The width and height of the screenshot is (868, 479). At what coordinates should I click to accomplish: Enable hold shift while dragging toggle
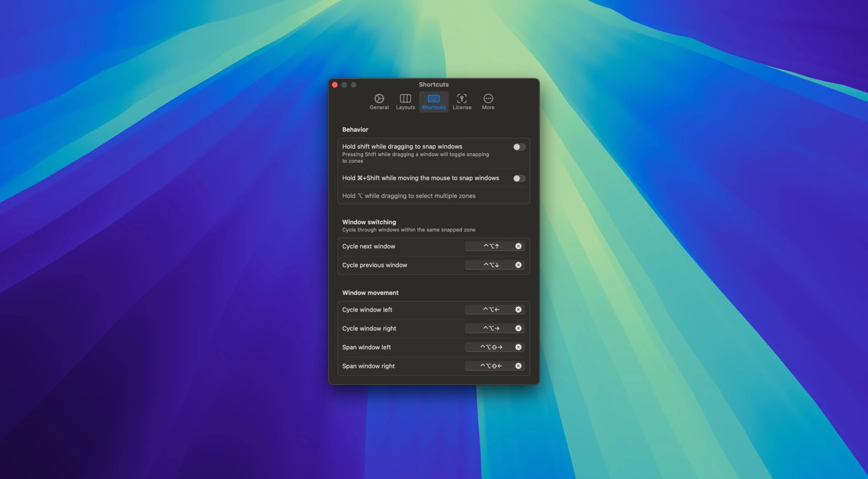click(519, 147)
